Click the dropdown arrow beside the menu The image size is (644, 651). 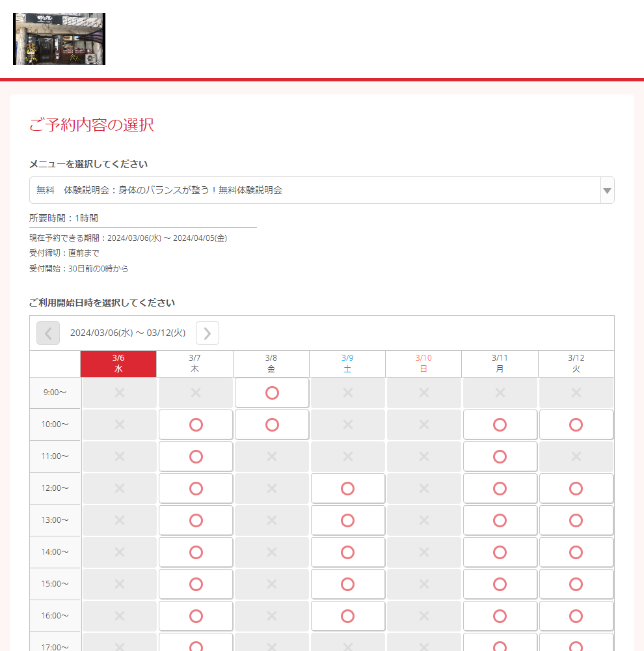tap(607, 190)
